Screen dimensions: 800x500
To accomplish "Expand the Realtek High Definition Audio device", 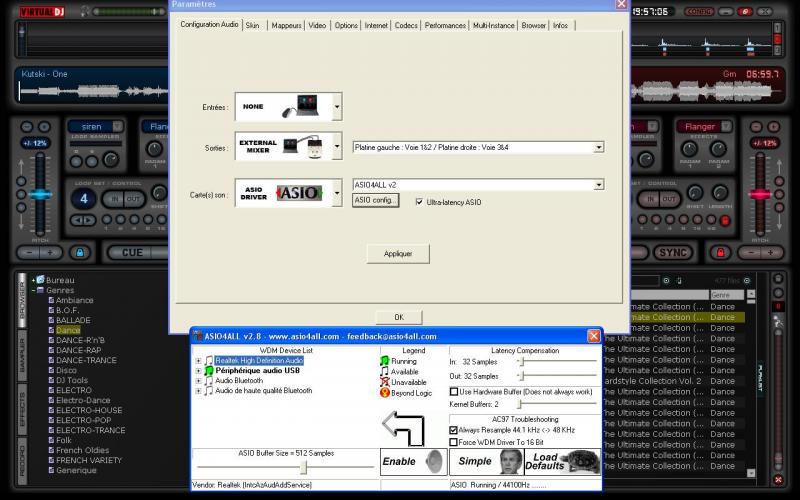I will 198,361.
